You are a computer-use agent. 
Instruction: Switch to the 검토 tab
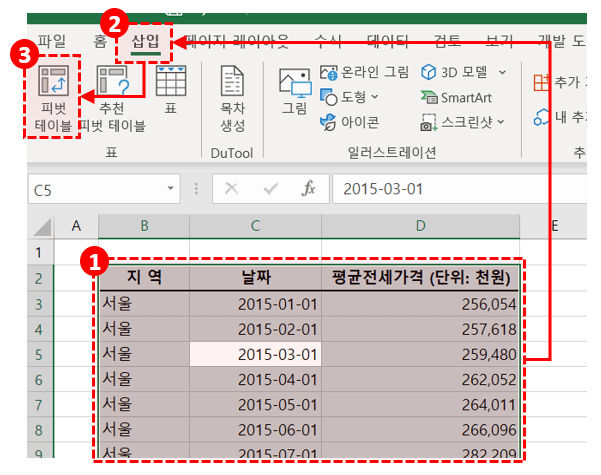[447, 41]
